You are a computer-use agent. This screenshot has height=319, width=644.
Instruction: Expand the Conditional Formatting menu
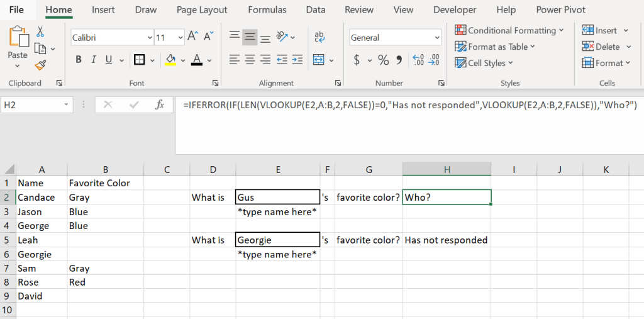509,30
